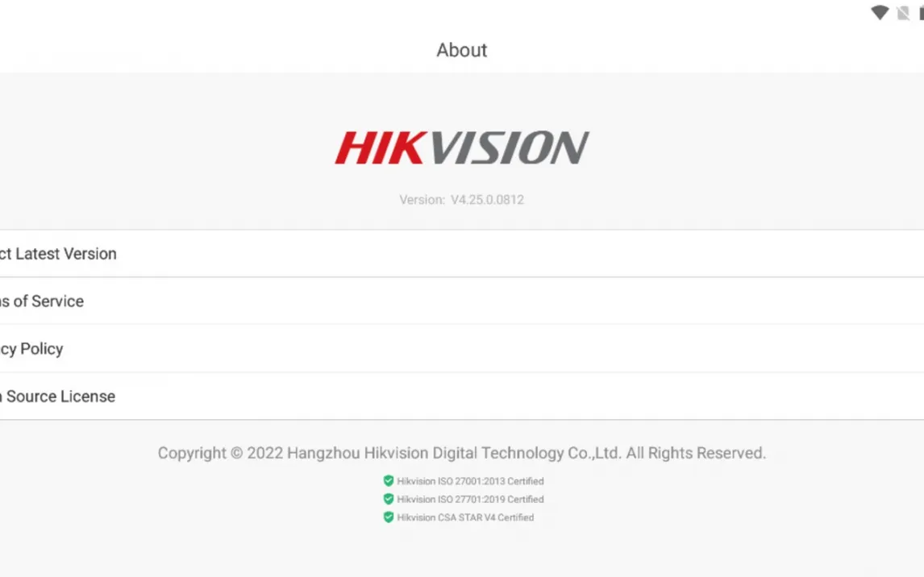924x577 pixels.
Task: Click the About page title
Action: 462,50
